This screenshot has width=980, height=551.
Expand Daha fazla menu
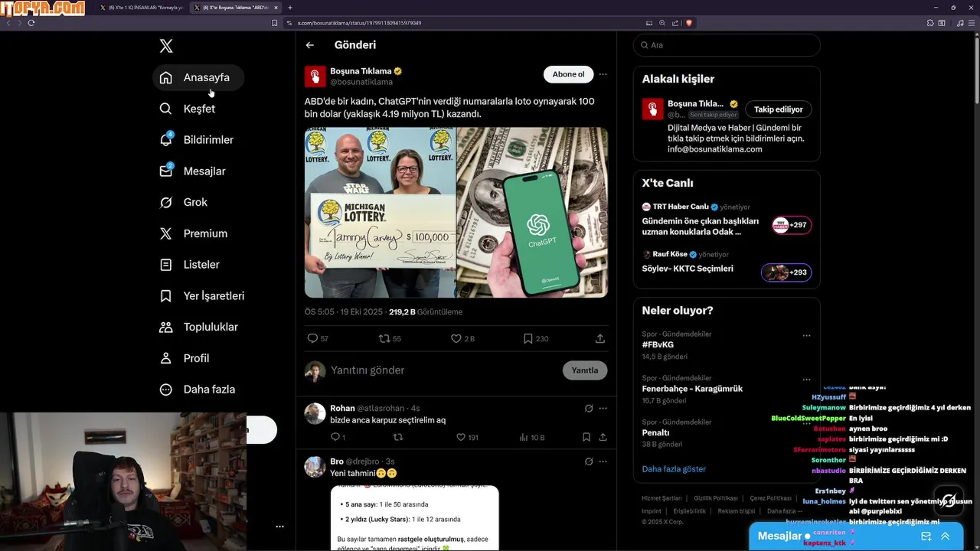(198, 390)
